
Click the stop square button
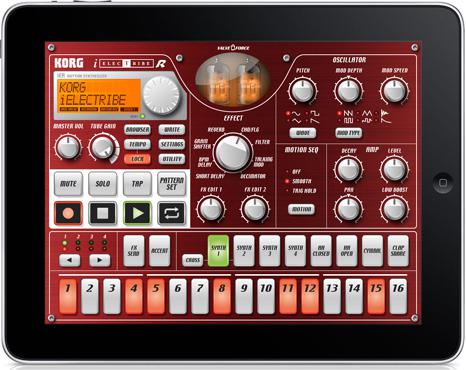tap(103, 213)
